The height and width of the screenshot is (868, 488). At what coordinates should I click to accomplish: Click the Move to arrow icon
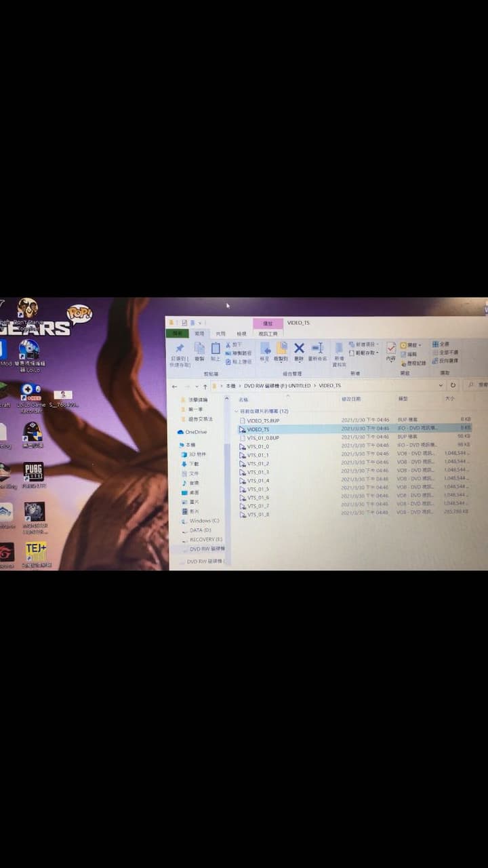click(x=265, y=349)
